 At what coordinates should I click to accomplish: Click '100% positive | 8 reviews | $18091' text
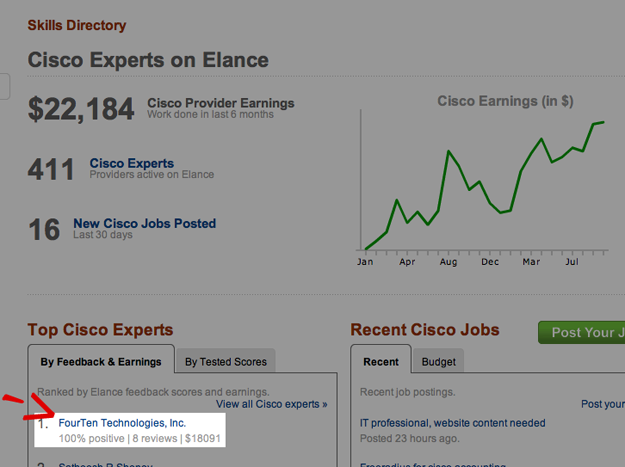140,438
